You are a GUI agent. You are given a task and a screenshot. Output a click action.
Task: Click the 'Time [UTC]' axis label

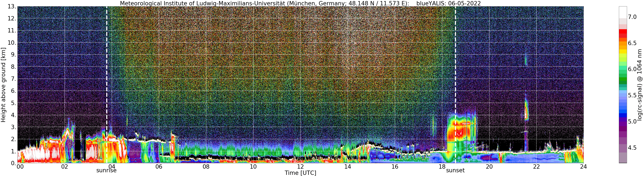(x=300, y=173)
